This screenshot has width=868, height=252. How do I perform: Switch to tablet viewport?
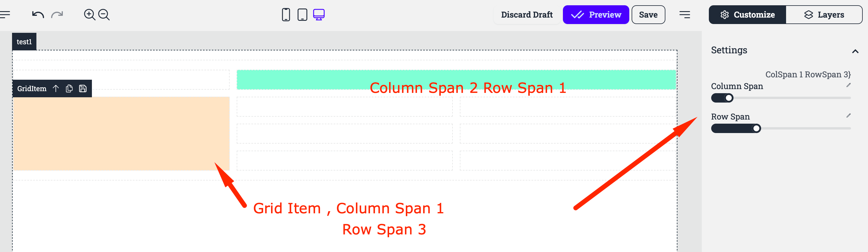302,15
